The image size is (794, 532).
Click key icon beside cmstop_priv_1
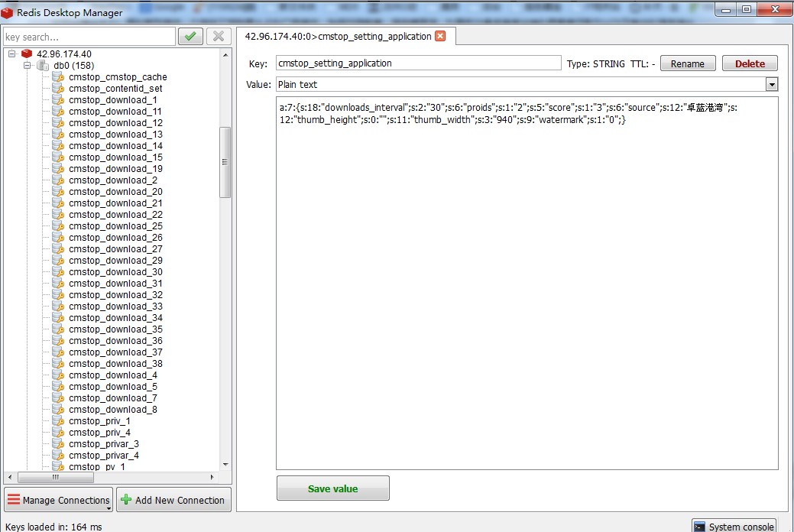(x=58, y=421)
